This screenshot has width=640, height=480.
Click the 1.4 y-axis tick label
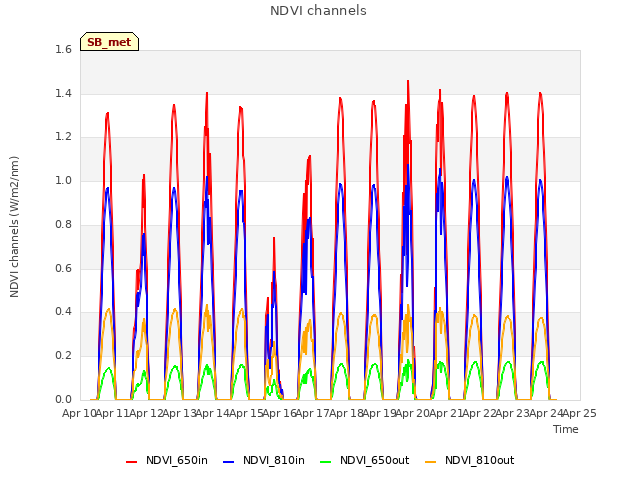(63, 93)
